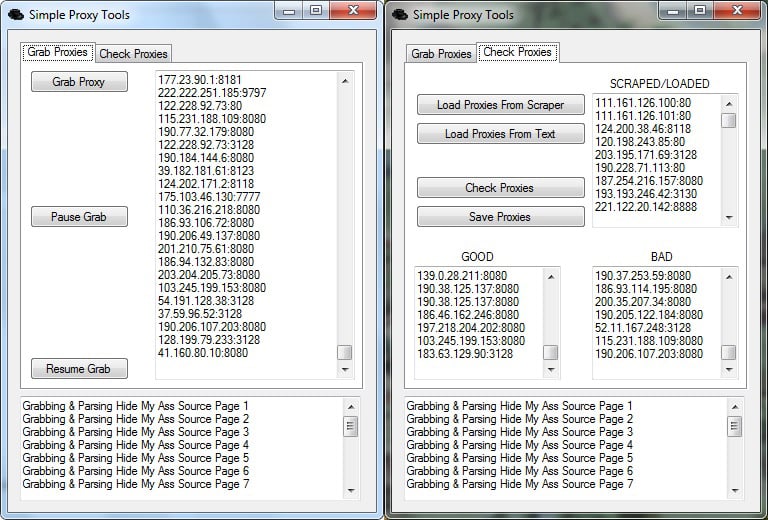Click down arrow of SCRAPED/LOADED list scrollbar

point(729,217)
